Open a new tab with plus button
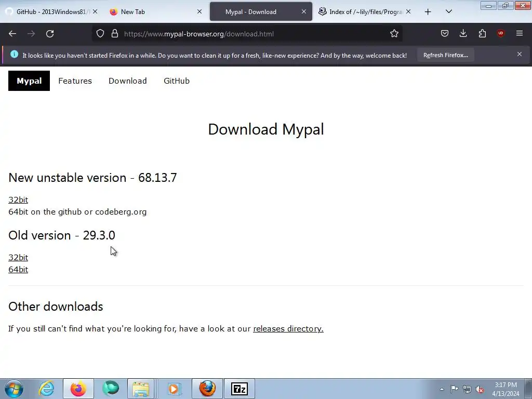 (x=428, y=12)
